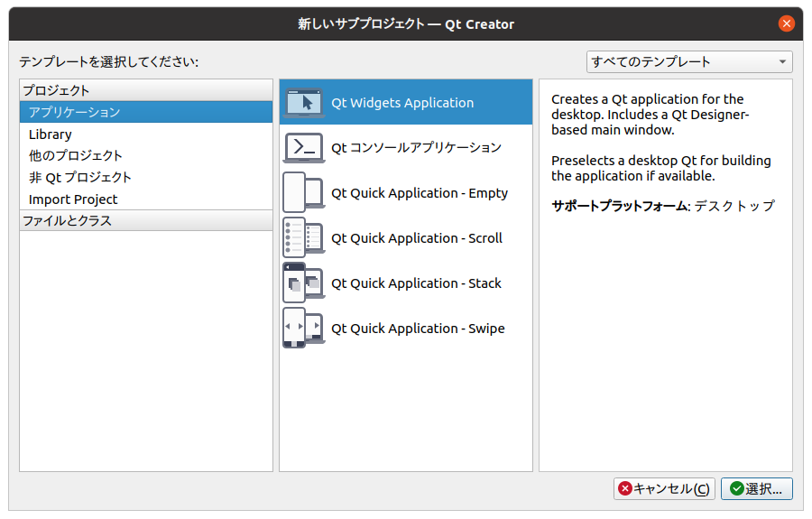Choose Qt Quick Application - Stack label

click(416, 283)
